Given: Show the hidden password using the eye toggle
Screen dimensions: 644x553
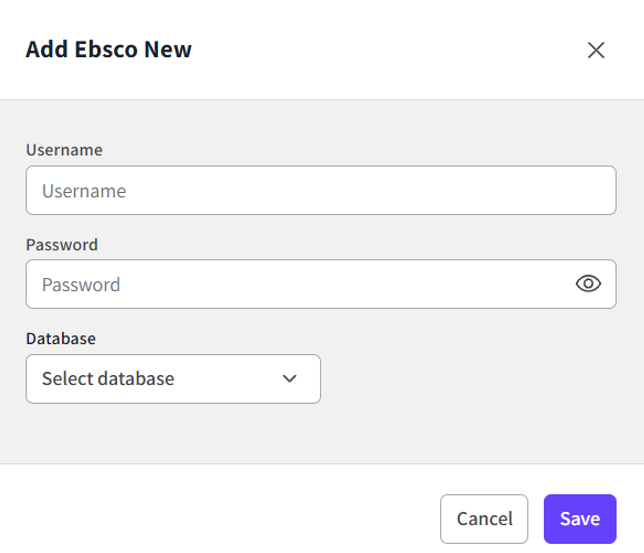Looking at the screenshot, I should click(588, 284).
